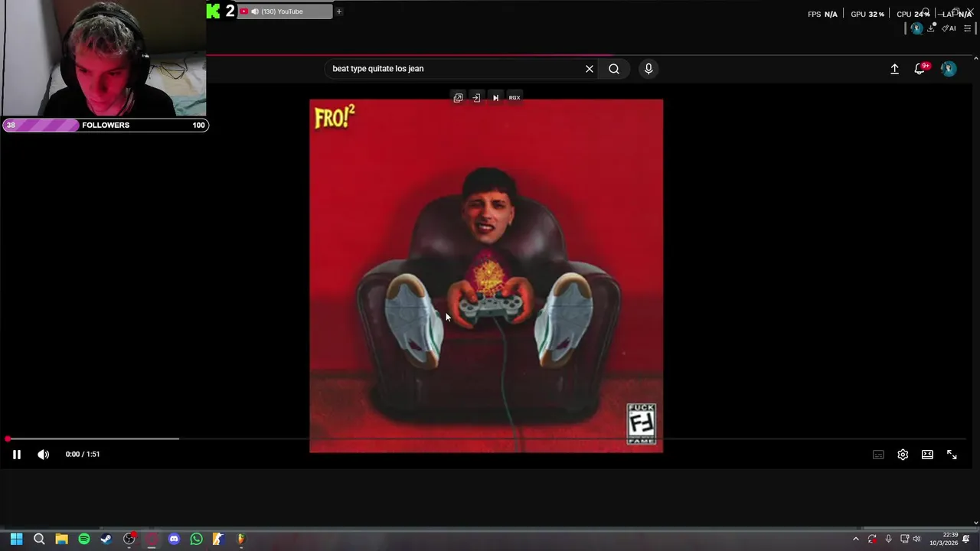The image size is (980, 551).
Task: Mute the video volume speaker icon
Action: 44,455
